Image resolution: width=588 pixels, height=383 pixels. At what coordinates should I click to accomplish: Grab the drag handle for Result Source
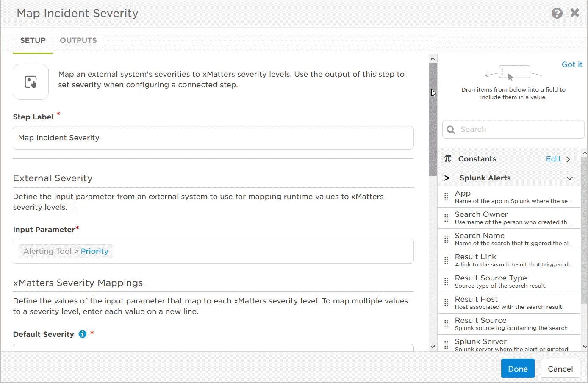[446, 324]
